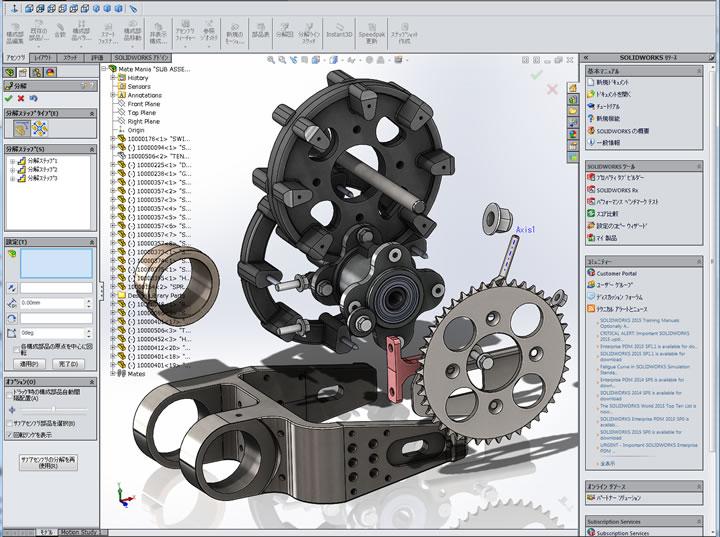This screenshot has width=720, height=537.
Task: Select the Sensors item in the tree
Action: pyautogui.click(x=139, y=86)
